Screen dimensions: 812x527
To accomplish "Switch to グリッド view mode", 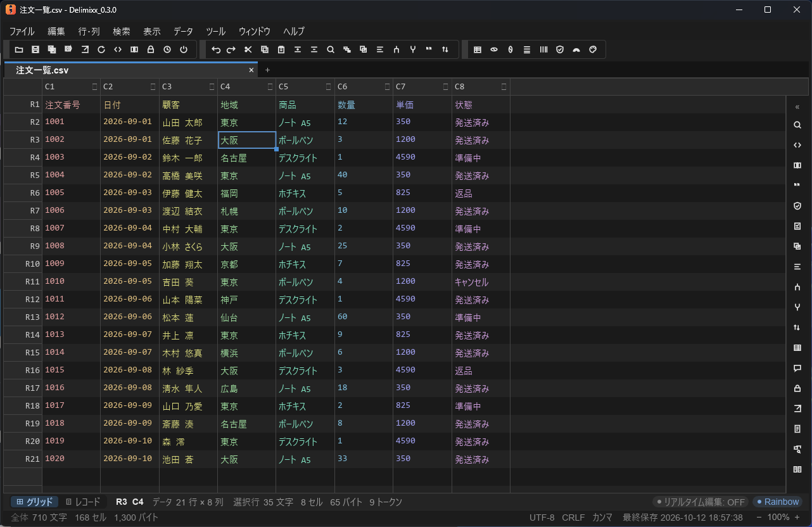I will 35,502.
